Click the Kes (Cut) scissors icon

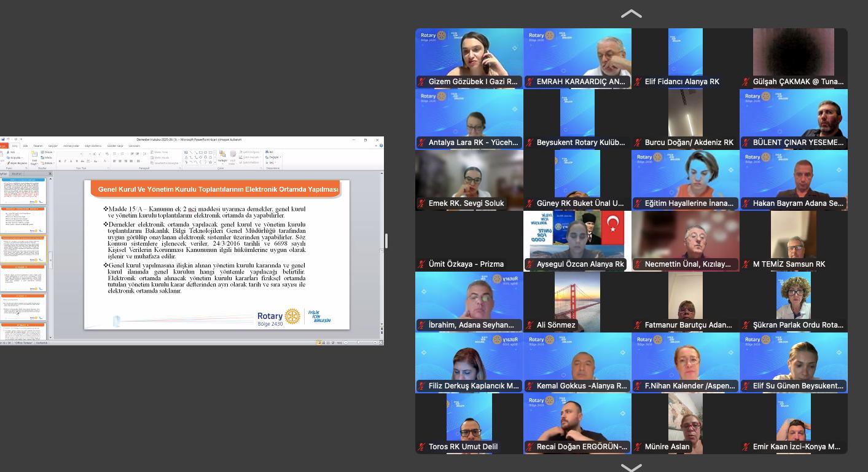click(x=11, y=152)
